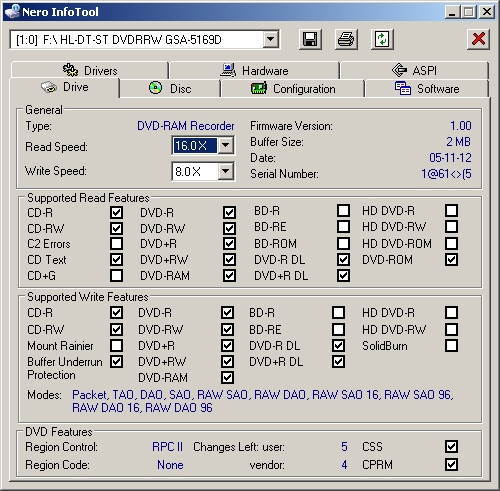Switch to the ASPI tab

[414, 70]
